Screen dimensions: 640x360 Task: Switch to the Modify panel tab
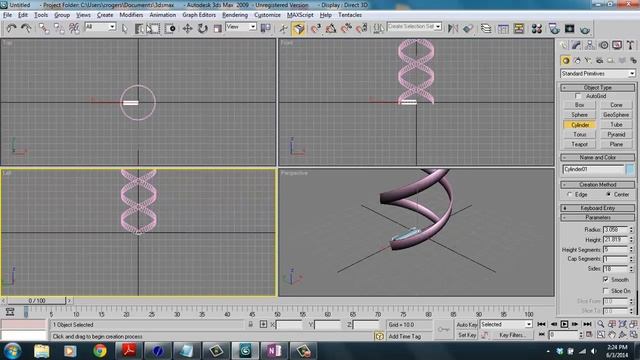click(576, 45)
